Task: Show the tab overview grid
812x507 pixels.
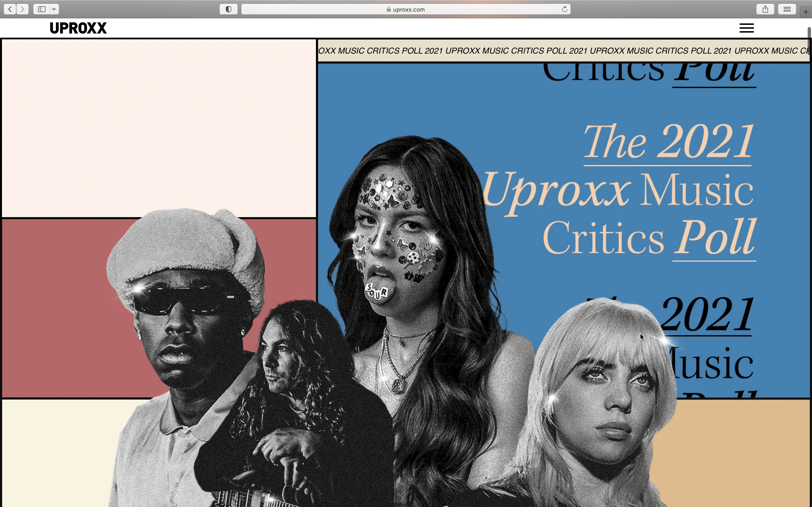Action: point(787,9)
